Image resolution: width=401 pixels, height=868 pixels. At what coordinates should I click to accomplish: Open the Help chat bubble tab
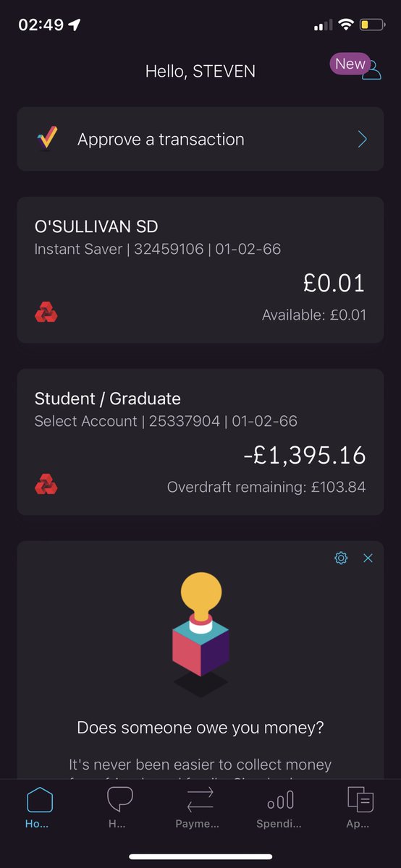pos(119,808)
